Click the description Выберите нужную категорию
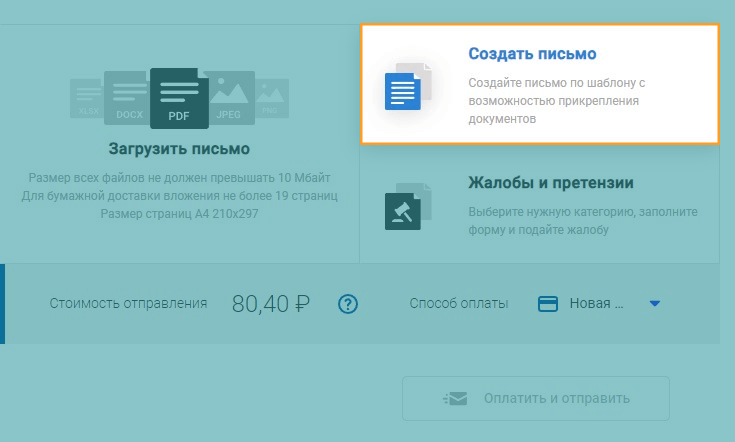 [x=583, y=221]
